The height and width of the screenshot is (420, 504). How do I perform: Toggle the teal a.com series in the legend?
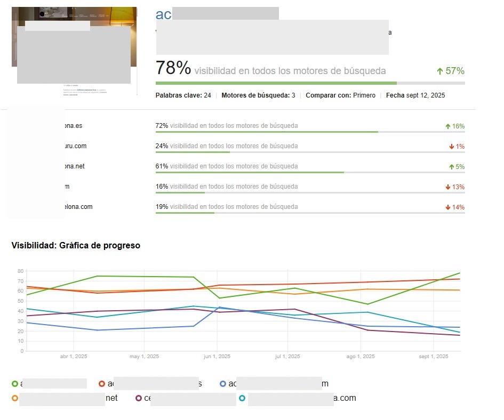point(243,398)
